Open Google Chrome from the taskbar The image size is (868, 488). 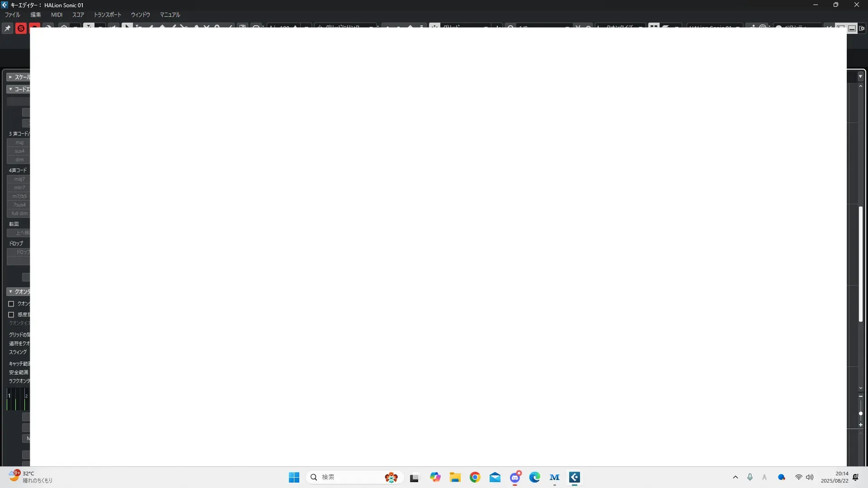pyautogui.click(x=475, y=477)
